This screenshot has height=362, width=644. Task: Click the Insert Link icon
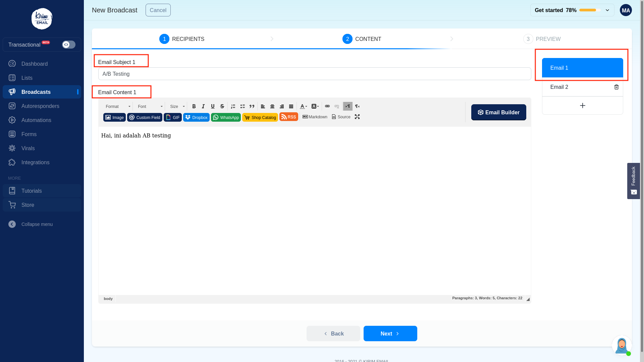click(327, 106)
